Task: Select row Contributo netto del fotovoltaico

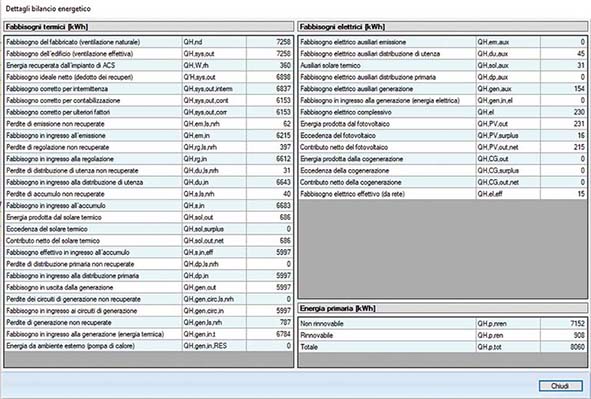Action: click(x=442, y=147)
